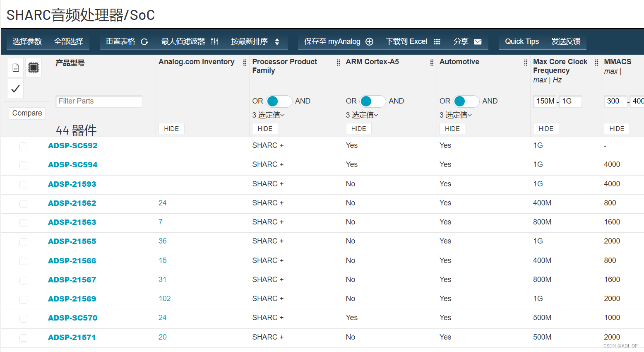This screenshot has width=644, height=352.
Task: Hide the Max Core Clock Frequency column
Action: coord(546,129)
